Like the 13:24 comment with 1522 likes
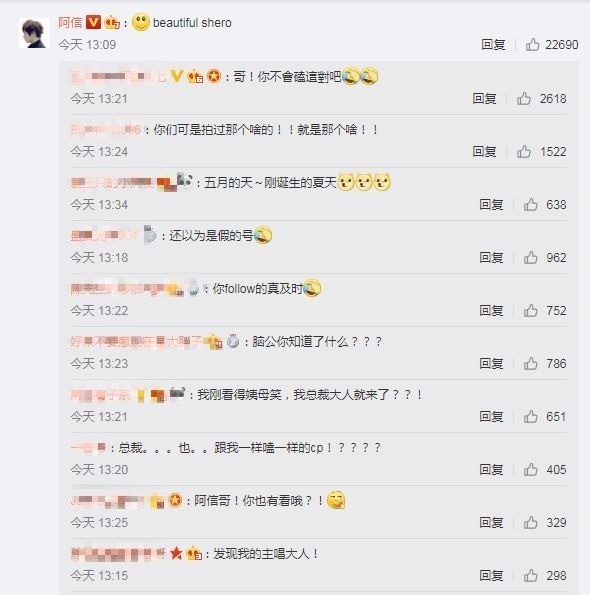This screenshot has height=595, width=590. click(524, 151)
